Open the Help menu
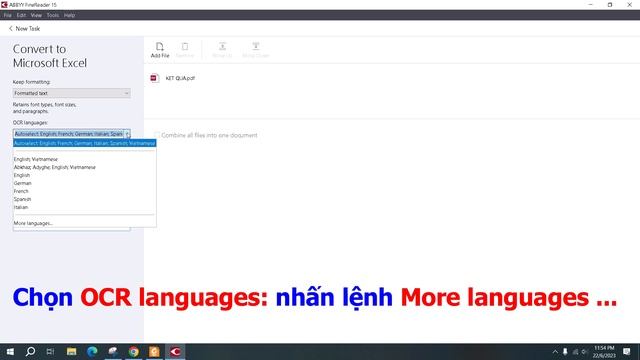This screenshot has width=640, height=360. [x=69, y=15]
